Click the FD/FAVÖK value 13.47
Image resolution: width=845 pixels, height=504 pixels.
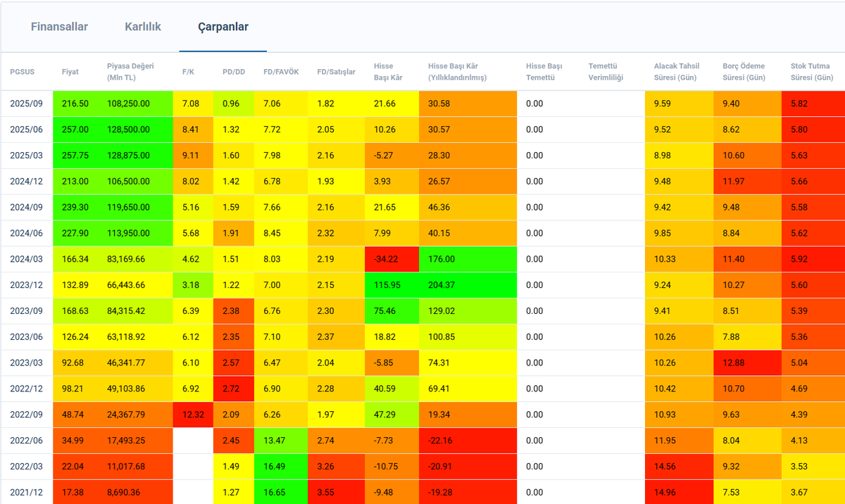coord(281,441)
